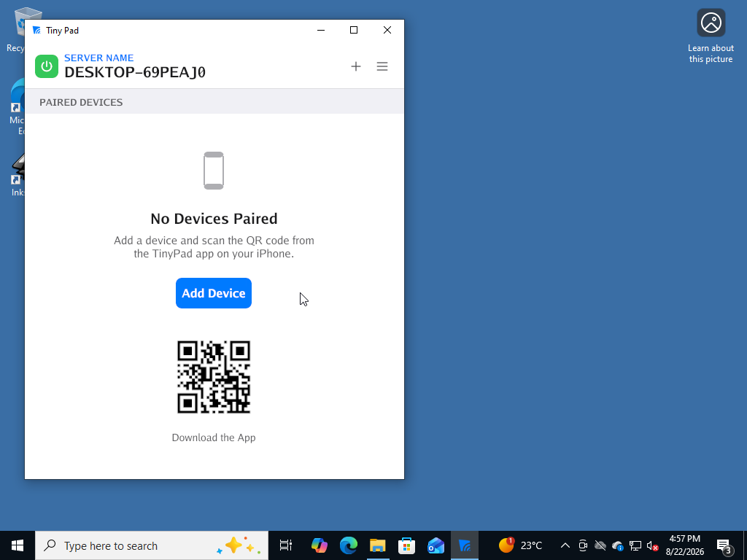Open Microsoft Edge from the taskbar

(x=349, y=545)
